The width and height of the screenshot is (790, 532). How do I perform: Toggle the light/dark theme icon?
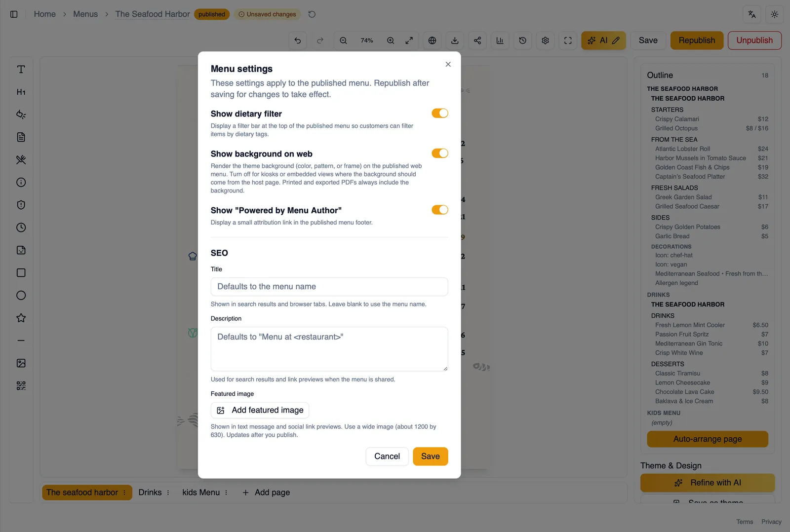click(774, 14)
